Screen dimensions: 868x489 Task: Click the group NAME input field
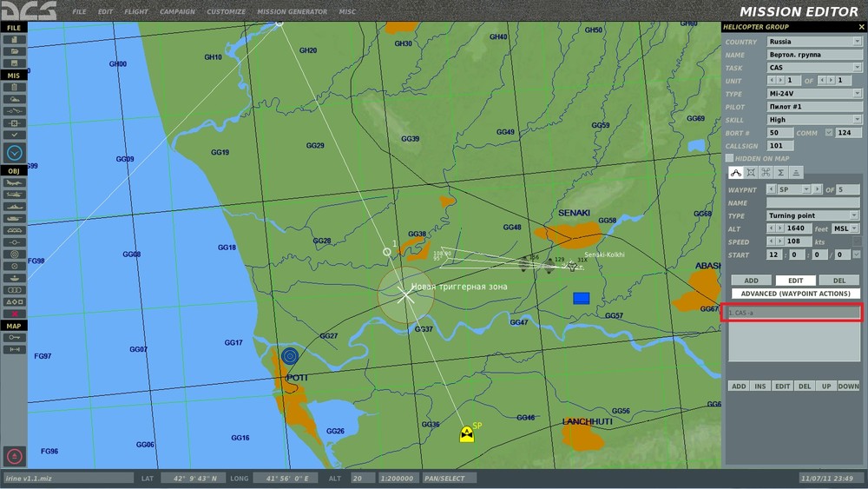[814, 54]
